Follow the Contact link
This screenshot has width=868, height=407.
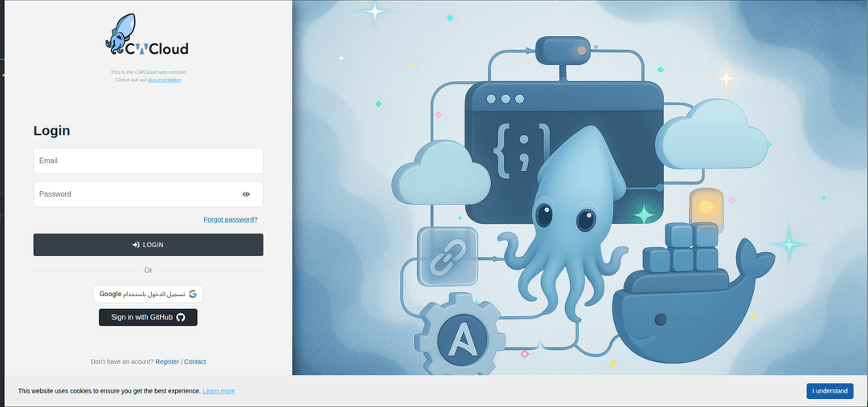194,362
